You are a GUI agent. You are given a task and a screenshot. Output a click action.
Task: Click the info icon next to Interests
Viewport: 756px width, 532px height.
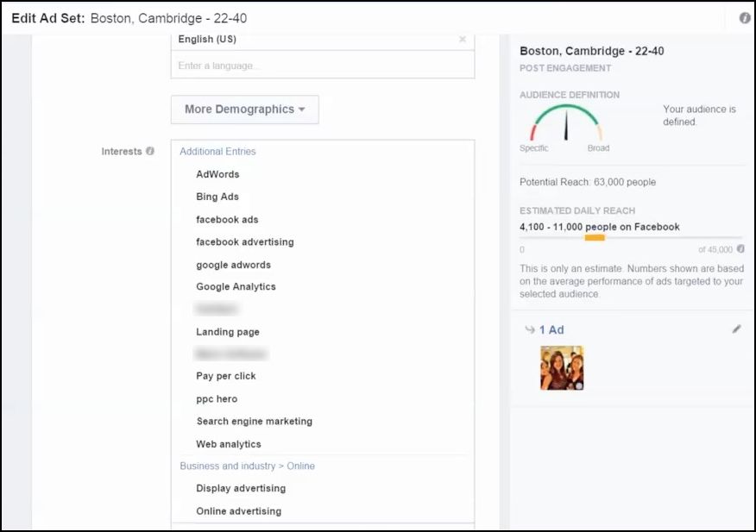tap(150, 151)
